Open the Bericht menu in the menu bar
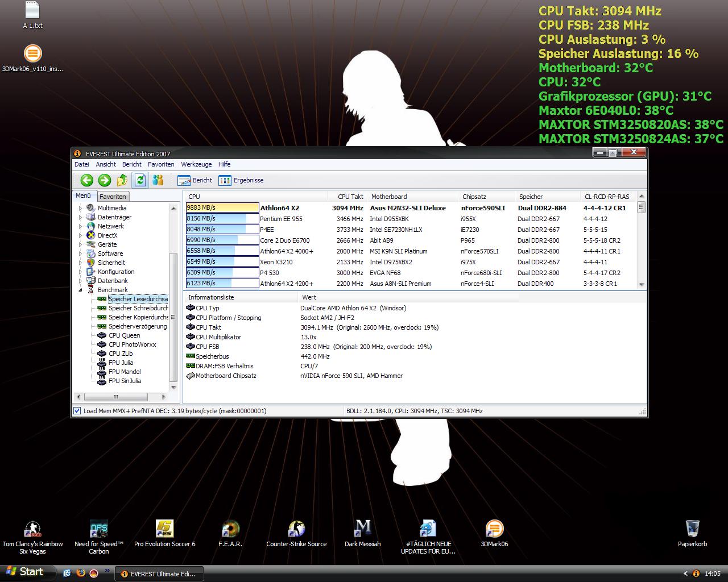728x582 pixels. coord(132,164)
